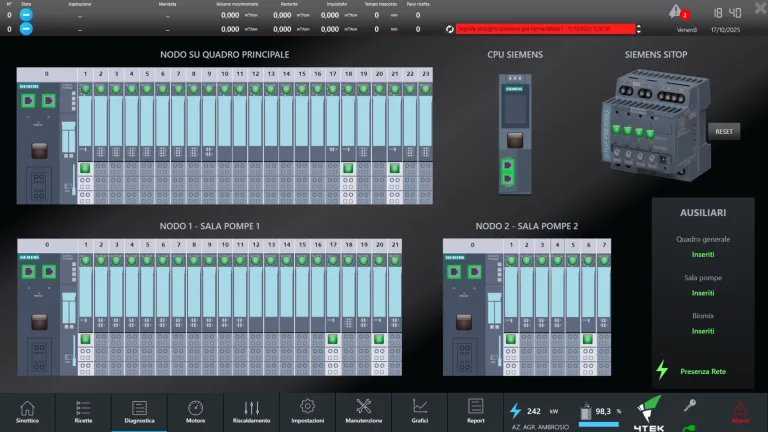Switch to the Diagnostica tab
Screen dimensions: 768x432
(x=139, y=412)
